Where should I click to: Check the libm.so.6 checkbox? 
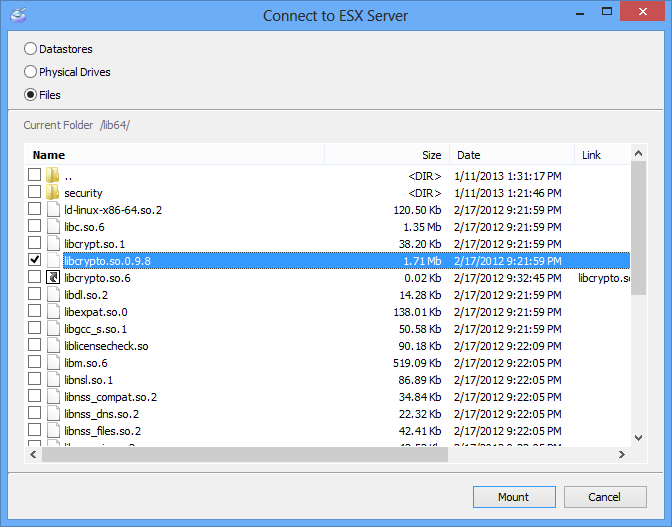pyautogui.click(x=34, y=362)
